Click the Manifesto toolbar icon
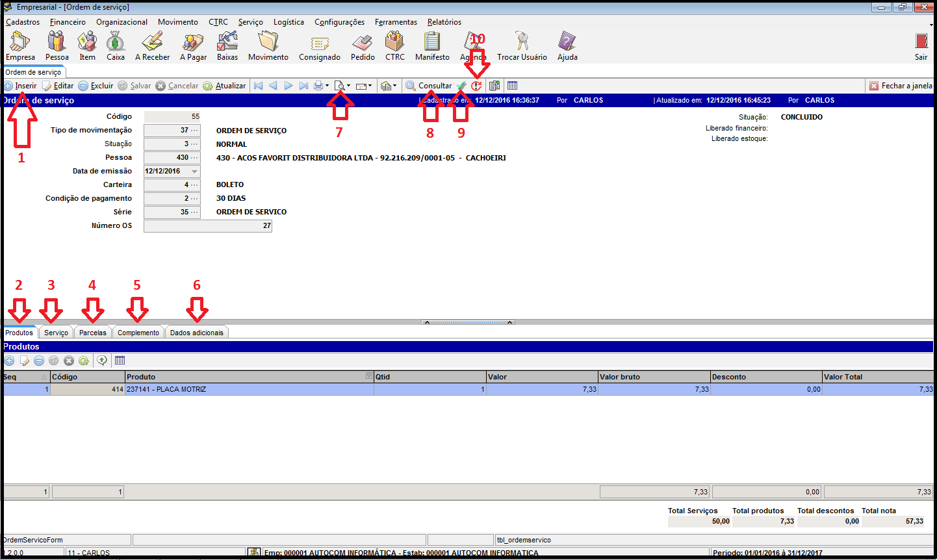 click(x=432, y=45)
